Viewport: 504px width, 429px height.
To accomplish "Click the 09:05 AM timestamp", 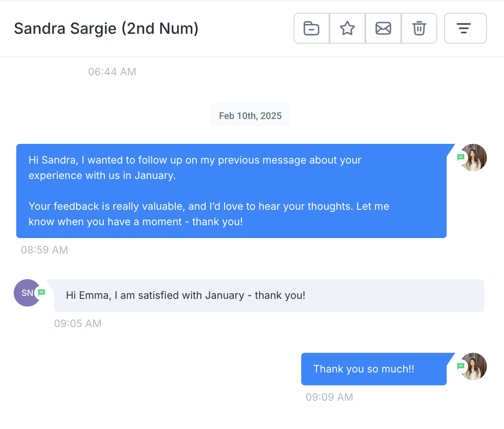I will [x=77, y=324].
